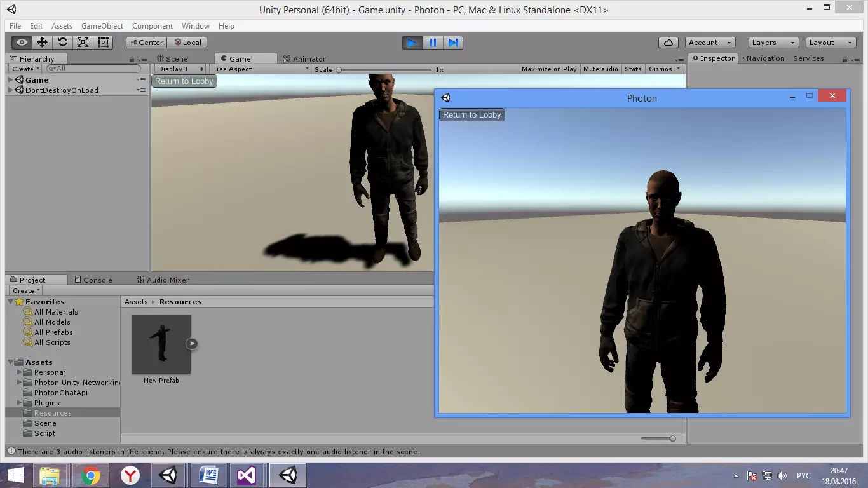Adjust the Game view Scale slider
Screen dimensions: 868x488
(339, 69)
